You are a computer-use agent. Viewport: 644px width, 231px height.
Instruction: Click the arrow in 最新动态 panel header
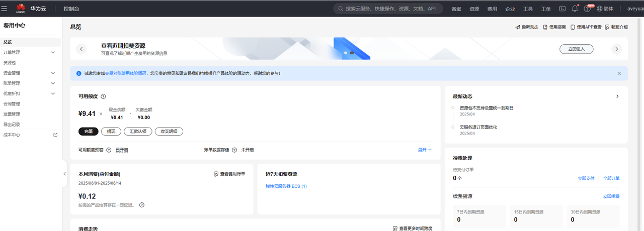pos(617,96)
